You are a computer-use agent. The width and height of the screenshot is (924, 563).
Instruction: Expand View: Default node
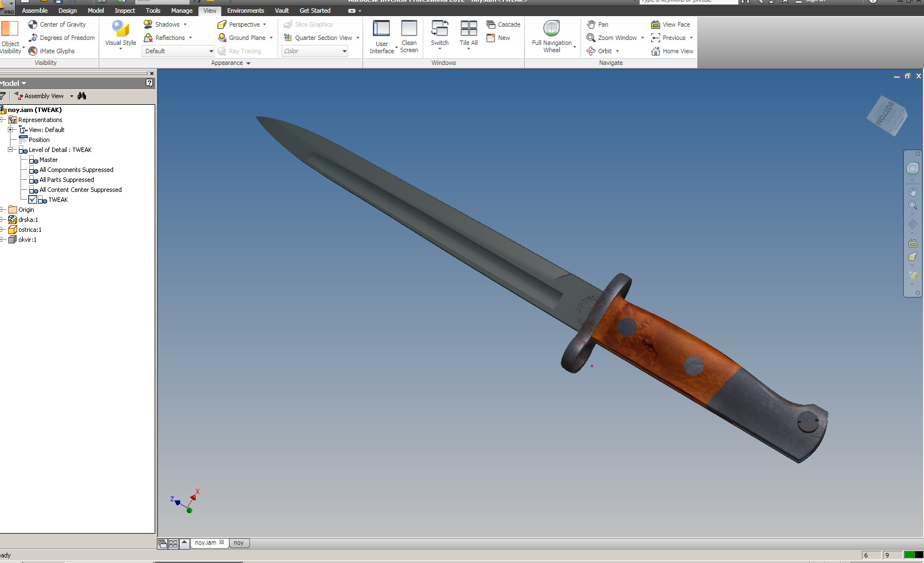(11, 130)
